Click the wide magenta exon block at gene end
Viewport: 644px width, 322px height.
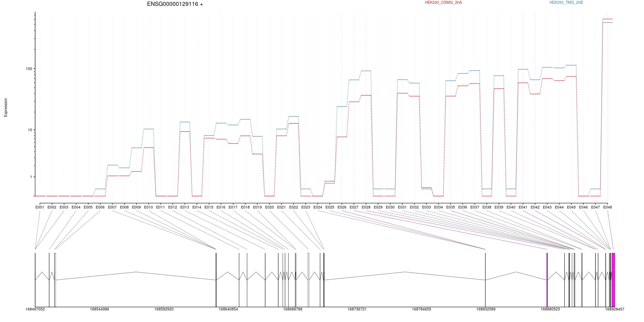[613, 280]
